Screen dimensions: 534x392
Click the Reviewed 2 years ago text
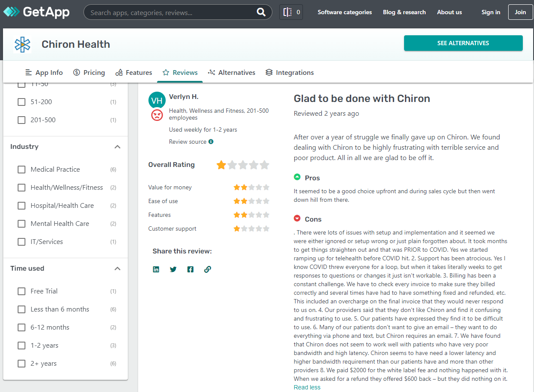[327, 114]
